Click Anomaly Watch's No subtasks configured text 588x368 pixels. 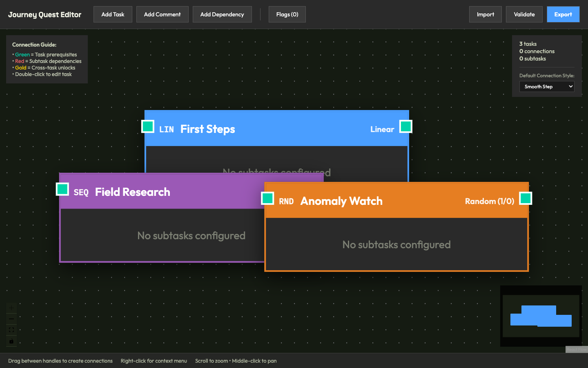click(x=396, y=245)
